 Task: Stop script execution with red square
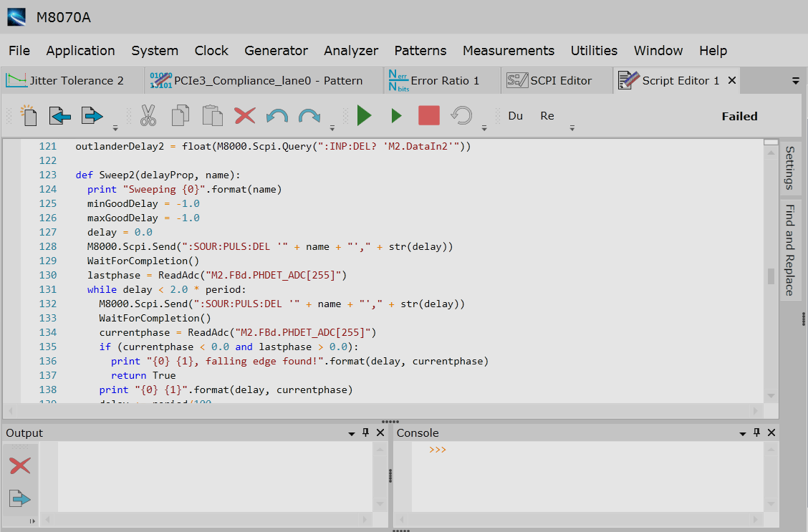click(x=428, y=115)
